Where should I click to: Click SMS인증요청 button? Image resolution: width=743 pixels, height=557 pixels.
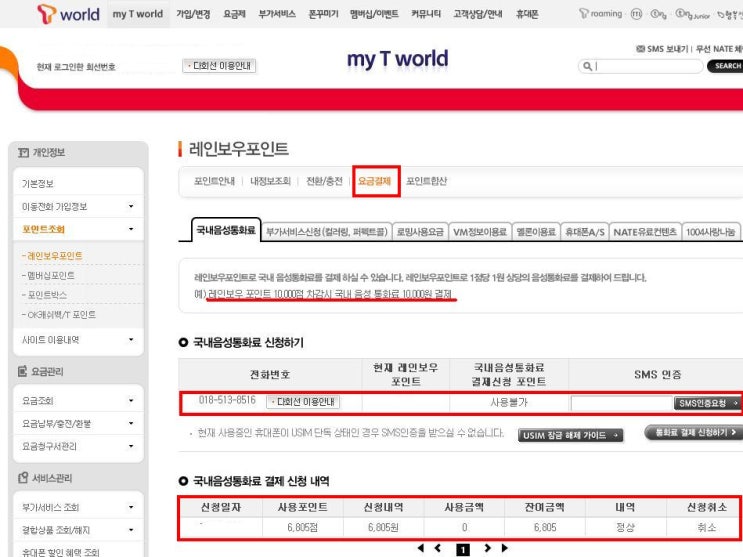(707, 403)
